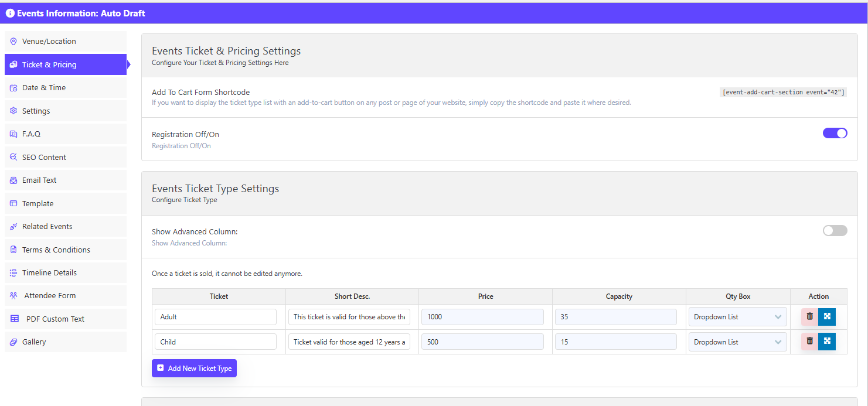
Task: Select the add-to-cart shortcode text
Action: pyautogui.click(x=783, y=93)
